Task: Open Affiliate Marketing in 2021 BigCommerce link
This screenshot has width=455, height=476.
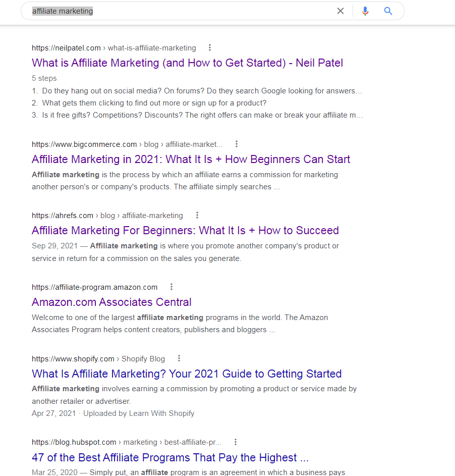Action: (191, 160)
